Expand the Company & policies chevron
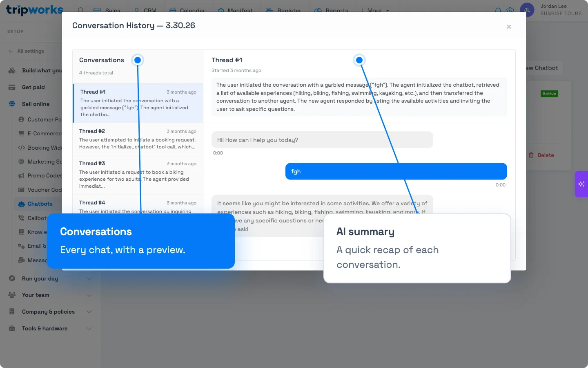 click(x=89, y=312)
